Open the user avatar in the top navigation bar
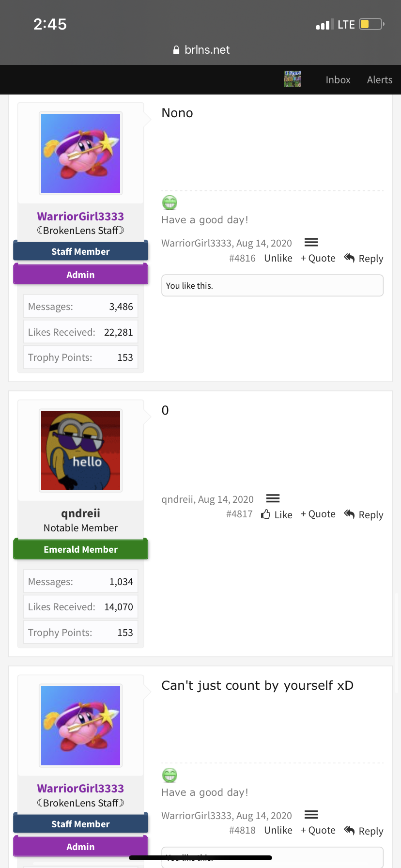Screen dimensions: 401x868 (x=293, y=79)
